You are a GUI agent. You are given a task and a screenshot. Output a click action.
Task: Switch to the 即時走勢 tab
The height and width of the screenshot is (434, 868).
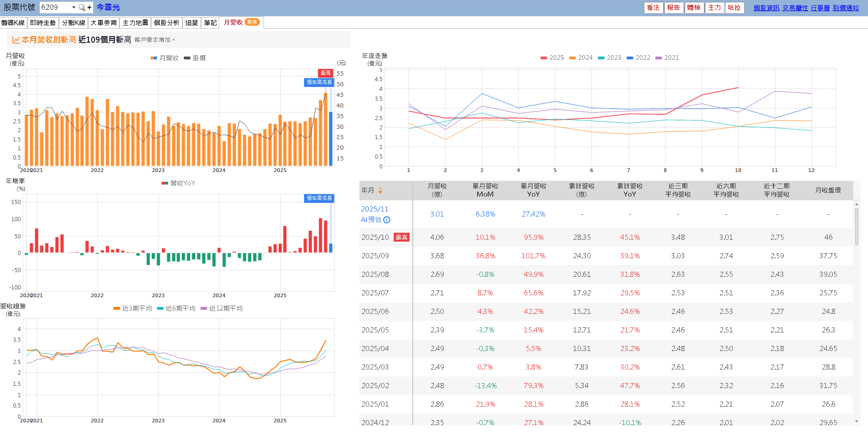coord(43,22)
